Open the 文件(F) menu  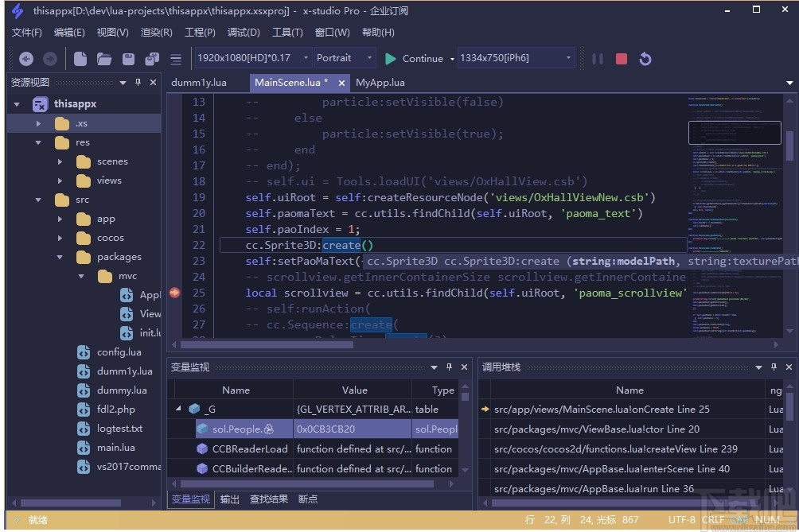26,33
